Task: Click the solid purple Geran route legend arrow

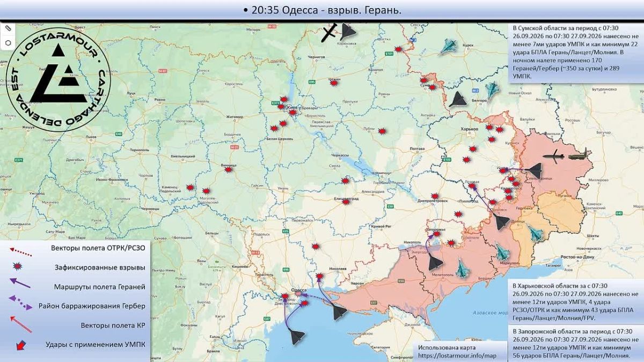Action: click(20, 284)
